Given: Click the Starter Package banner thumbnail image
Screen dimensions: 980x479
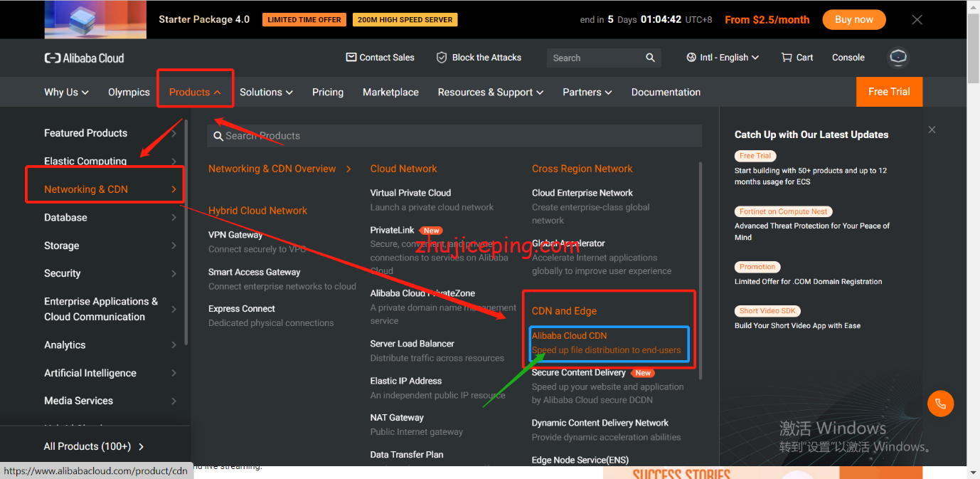Looking at the screenshot, I should [x=95, y=20].
